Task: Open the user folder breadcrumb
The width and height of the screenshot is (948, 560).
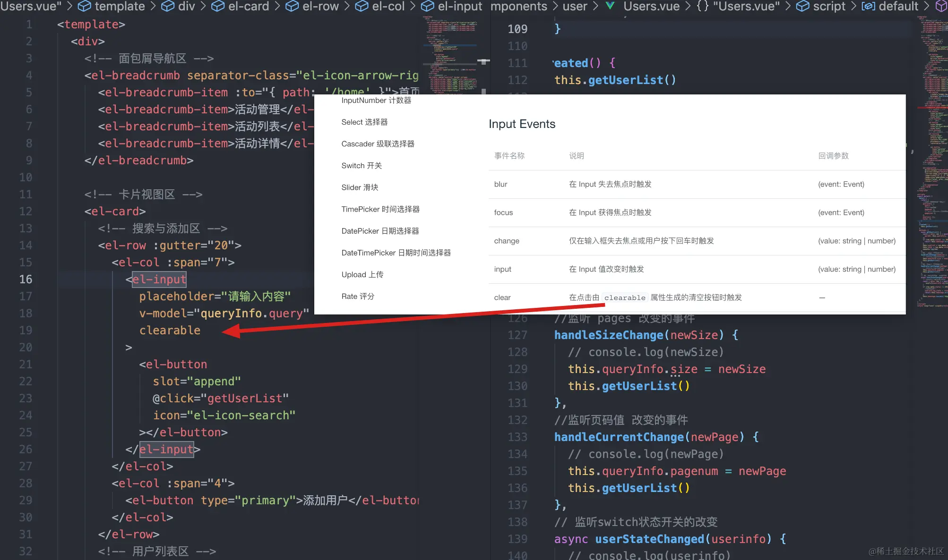Action: [575, 6]
